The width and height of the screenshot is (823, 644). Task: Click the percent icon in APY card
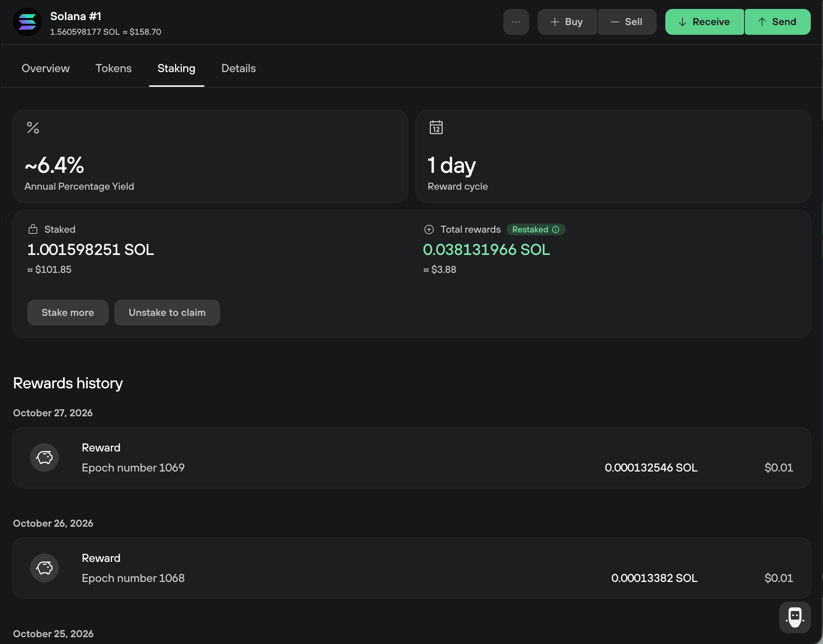tap(33, 127)
